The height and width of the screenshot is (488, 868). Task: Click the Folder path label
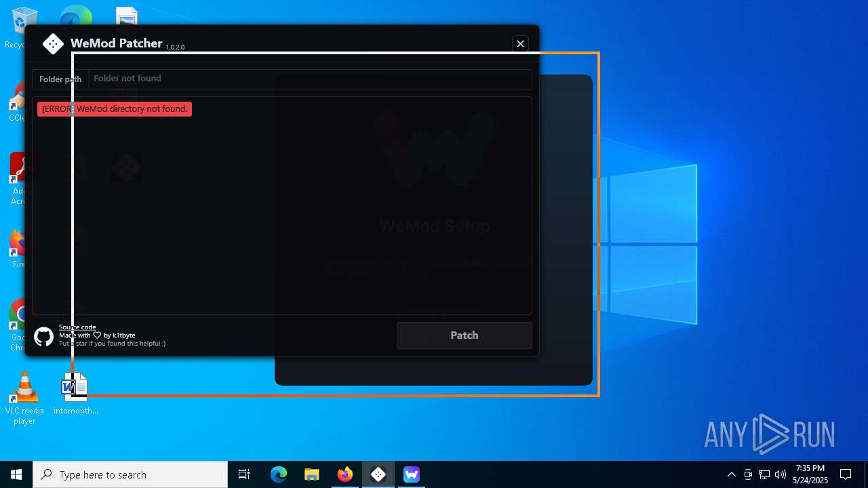click(60, 79)
